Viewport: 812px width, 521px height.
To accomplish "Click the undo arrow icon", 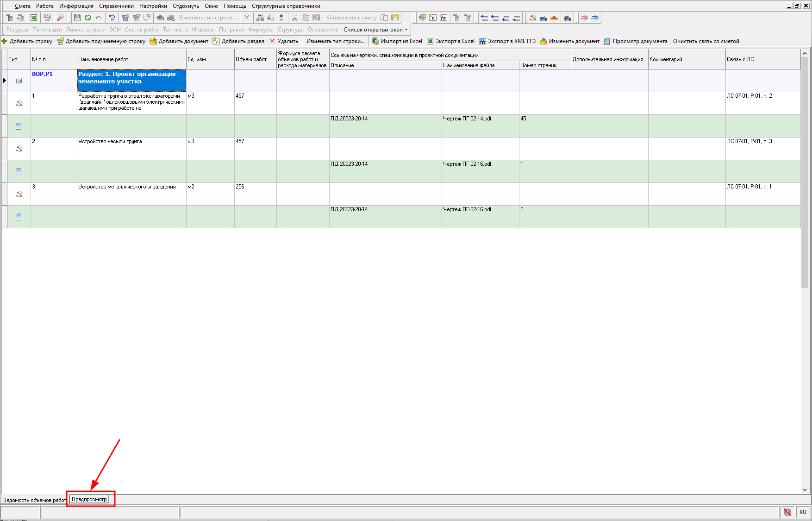I will point(99,18).
